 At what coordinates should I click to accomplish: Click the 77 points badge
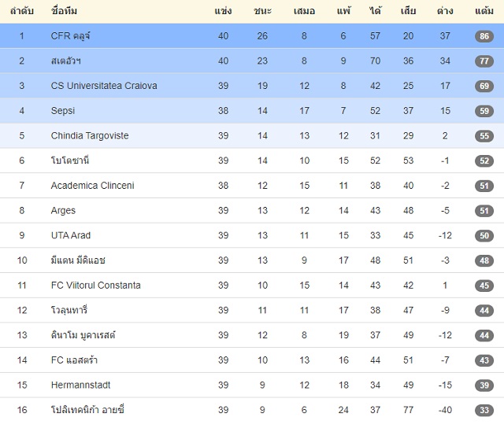tap(484, 61)
